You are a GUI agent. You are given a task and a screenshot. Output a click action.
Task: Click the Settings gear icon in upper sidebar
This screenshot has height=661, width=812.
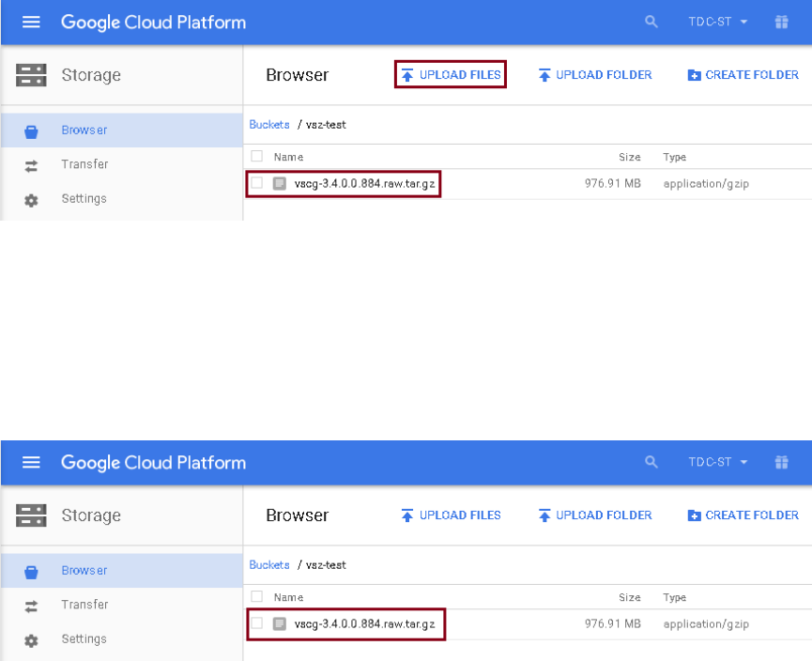(x=31, y=200)
